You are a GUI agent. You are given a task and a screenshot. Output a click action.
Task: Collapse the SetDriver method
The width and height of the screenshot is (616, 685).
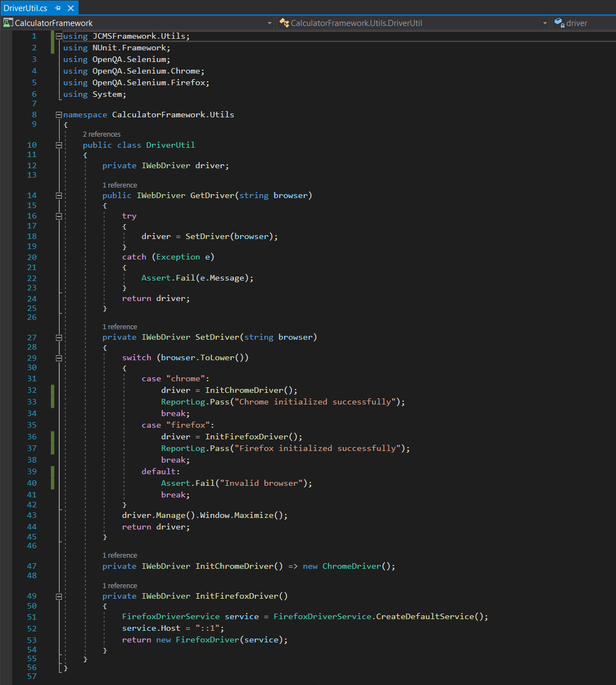(x=59, y=337)
